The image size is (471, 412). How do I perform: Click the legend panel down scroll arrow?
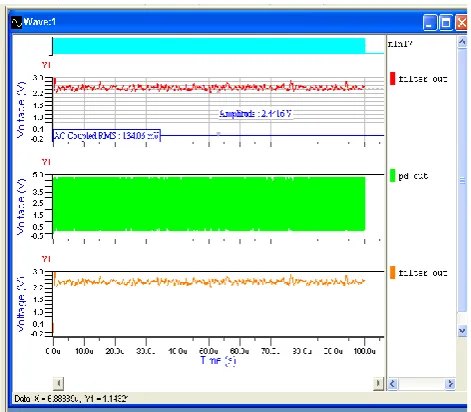pyautogui.click(x=462, y=331)
